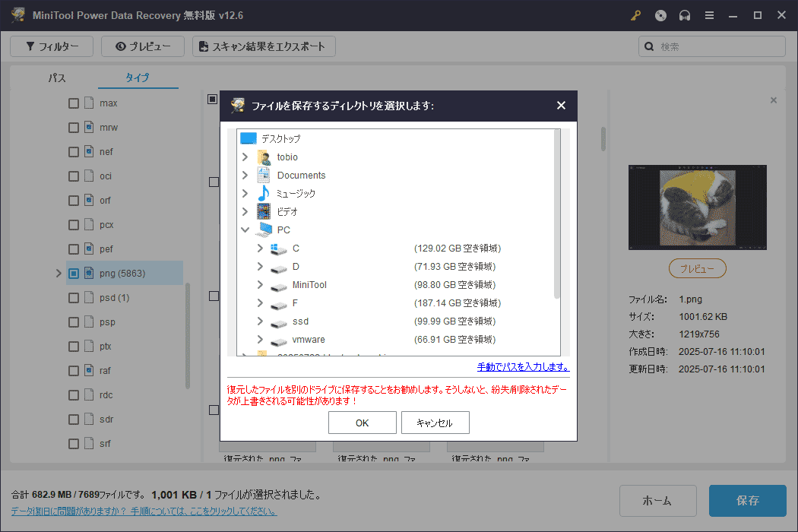This screenshot has height=532, width=798.
Task: Click スキャン結果をエクスポート button
Action: point(264,46)
